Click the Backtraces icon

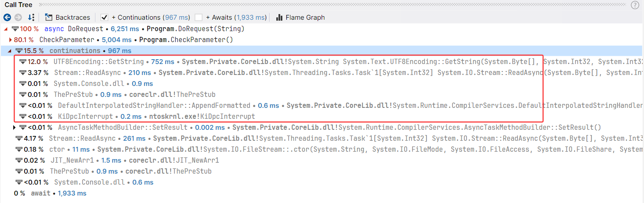coord(49,18)
